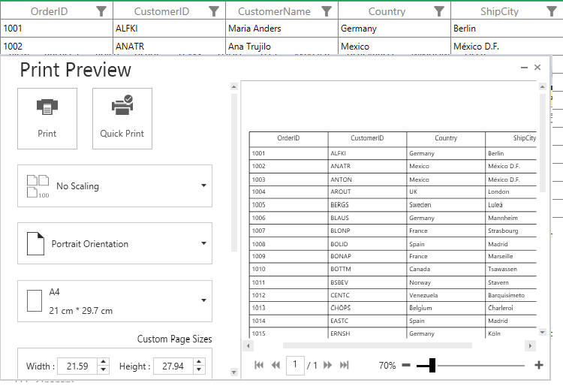Click the zoom slider thumb
563x392 pixels.
pyautogui.click(x=432, y=366)
